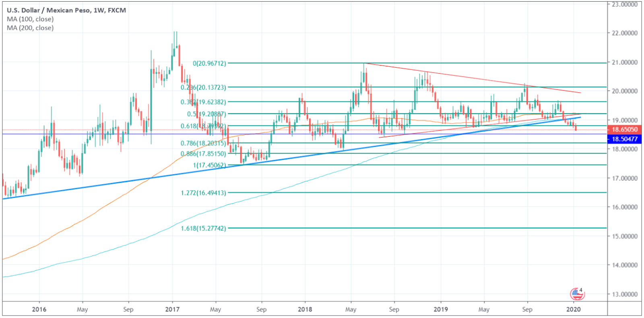Click the blue 18.50477 price label
The width and height of the screenshot is (644, 318).
624,139
